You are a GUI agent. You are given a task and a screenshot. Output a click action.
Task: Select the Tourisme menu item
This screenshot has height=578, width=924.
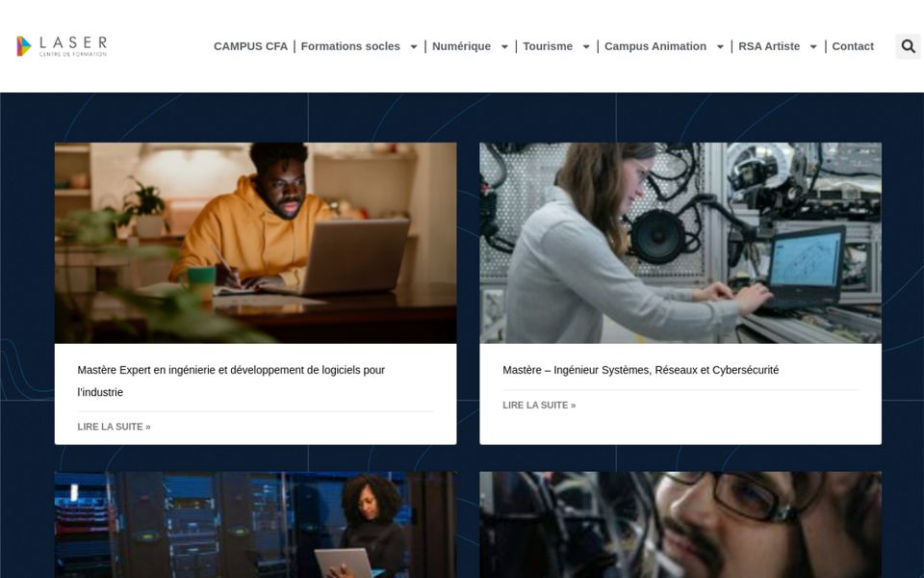click(548, 46)
